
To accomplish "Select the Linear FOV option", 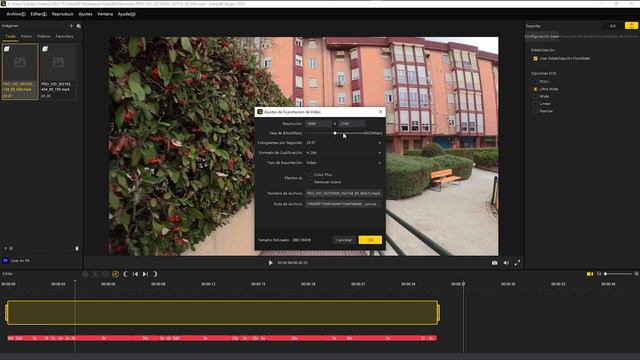I will click(x=536, y=104).
